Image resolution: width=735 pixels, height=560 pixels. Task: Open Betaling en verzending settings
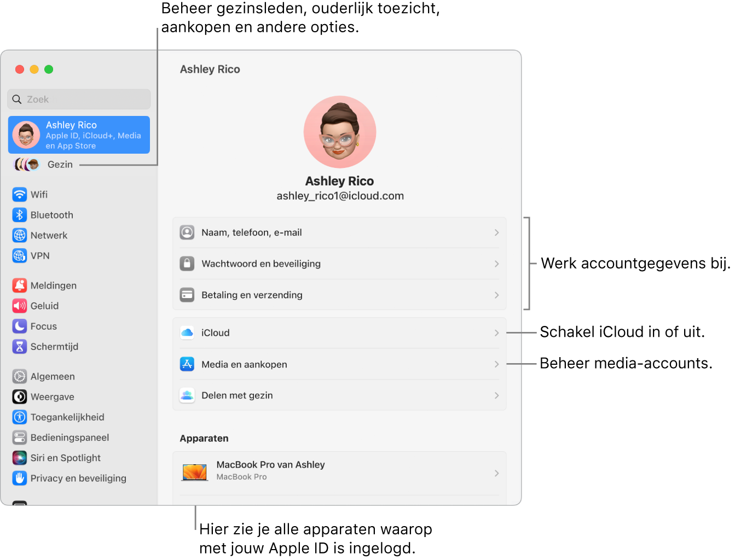339,295
